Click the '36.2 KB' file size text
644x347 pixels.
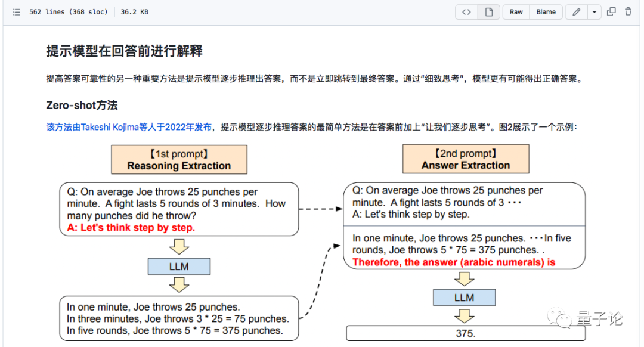[x=134, y=12]
